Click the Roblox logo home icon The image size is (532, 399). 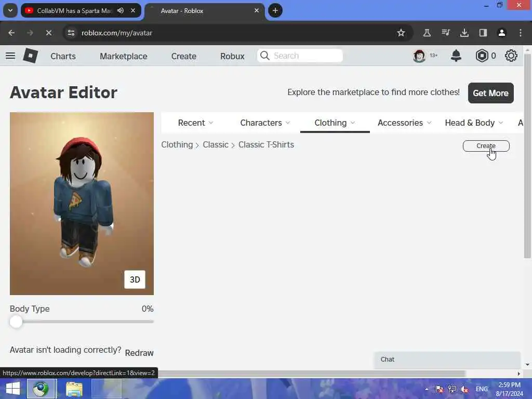[x=30, y=56]
